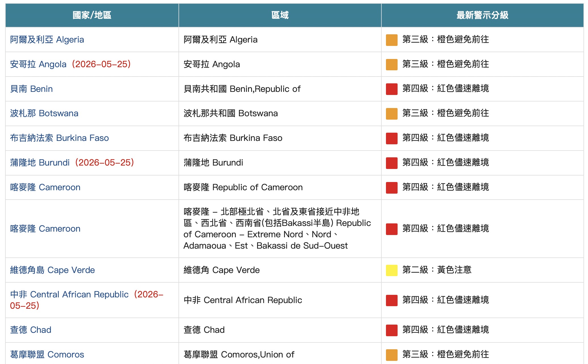
Task: Click the orange swatch in Botswana row
Action: point(392,114)
